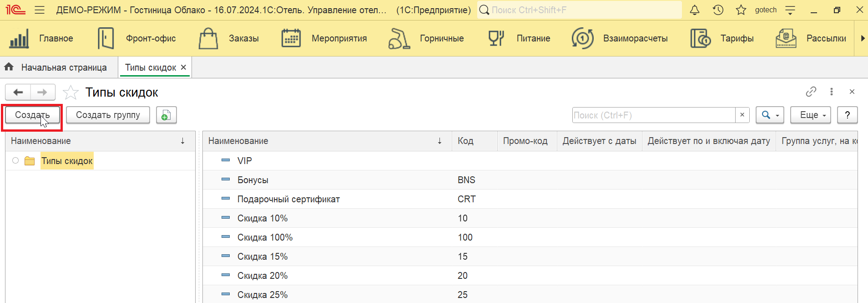Screen dimensions: 868x303
Task: Sort list by right Наименование column header
Action: click(x=327, y=141)
